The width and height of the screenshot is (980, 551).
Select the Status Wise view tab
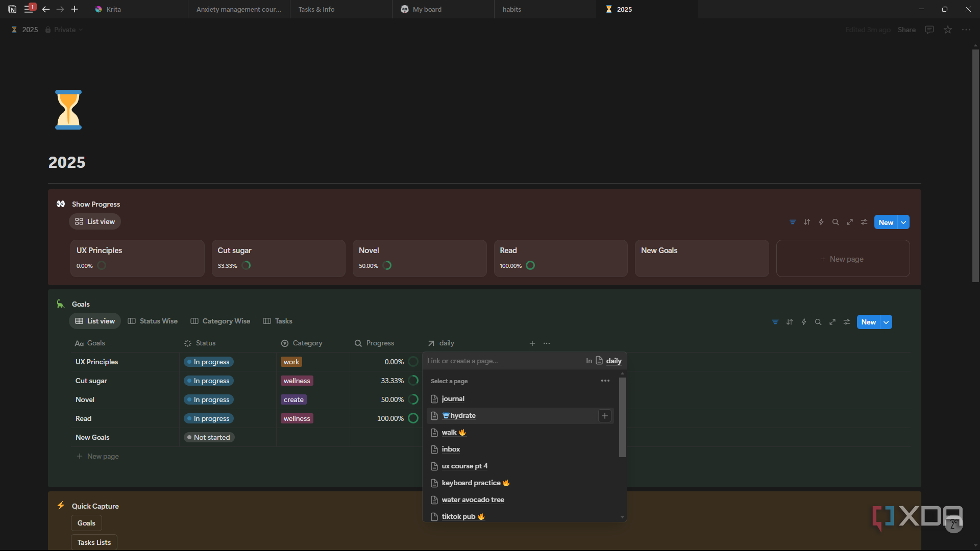(153, 321)
